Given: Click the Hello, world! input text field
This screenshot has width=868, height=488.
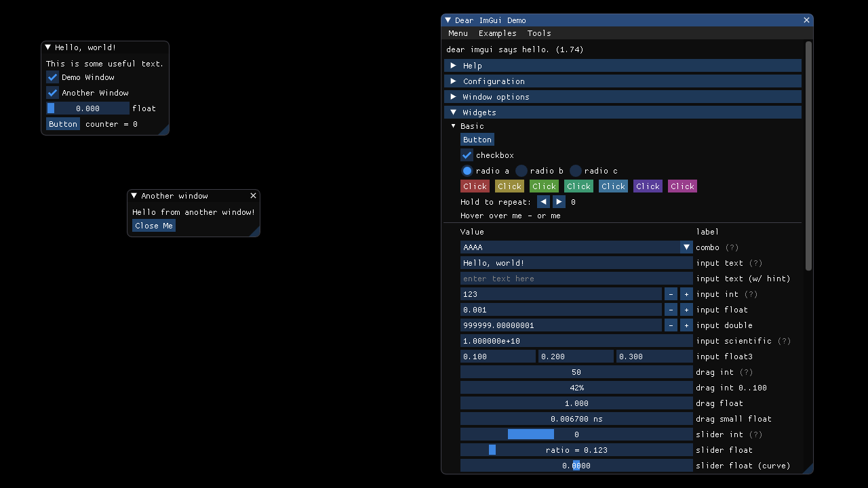Looking at the screenshot, I should click(576, 263).
